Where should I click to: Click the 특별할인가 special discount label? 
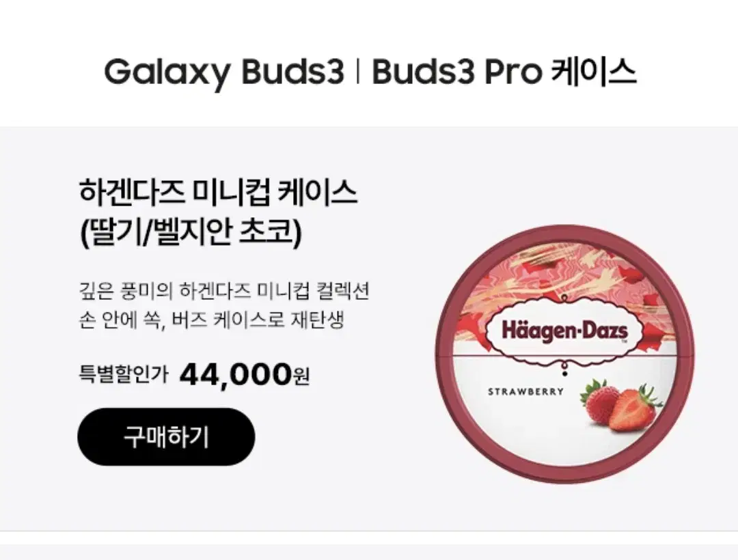point(123,375)
